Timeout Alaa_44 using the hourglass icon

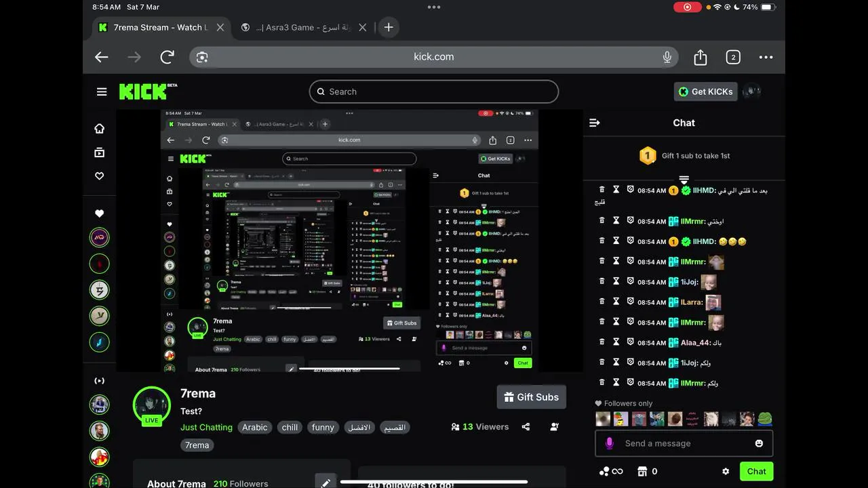(x=616, y=342)
